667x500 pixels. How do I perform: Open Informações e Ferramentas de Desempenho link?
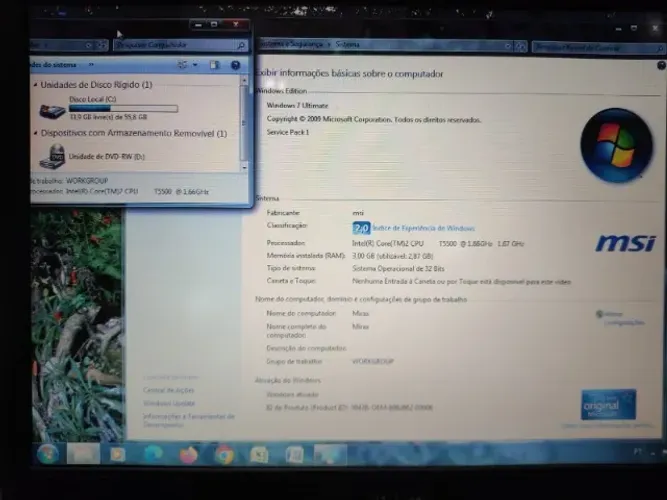pos(189,420)
